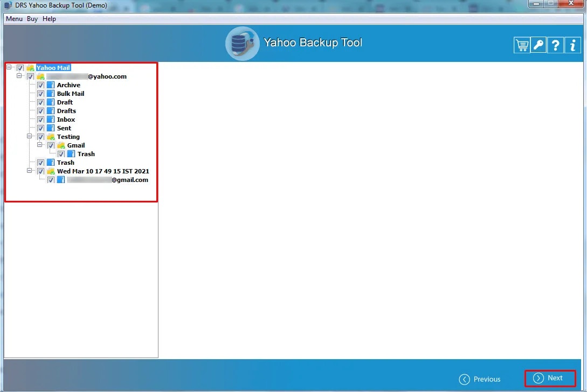Select the Inbox folder label

(x=66, y=120)
